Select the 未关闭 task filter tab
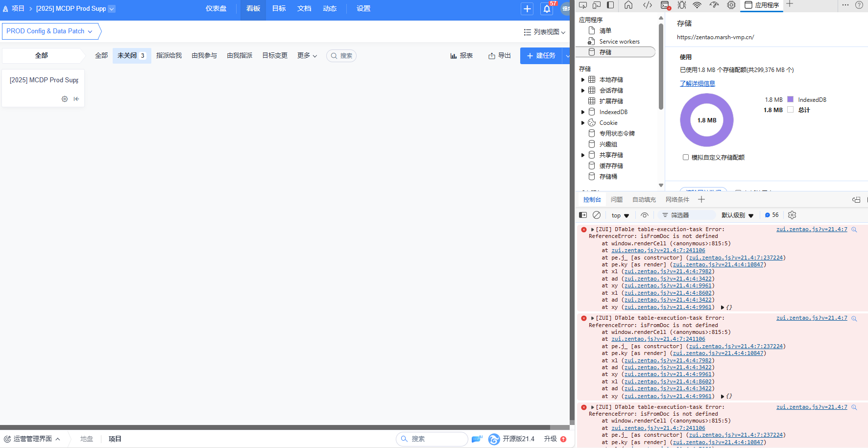The image size is (868, 448). coord(132,55)
